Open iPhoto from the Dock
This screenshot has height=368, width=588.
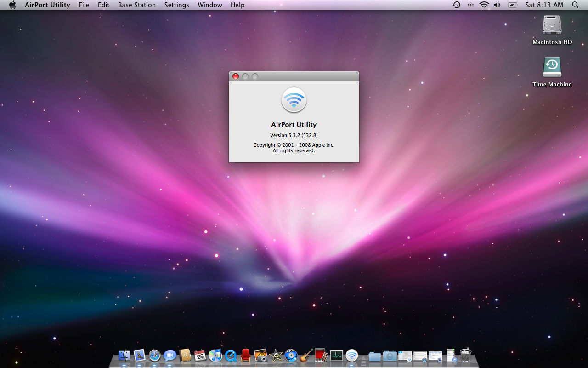click(x=261, y=355)
